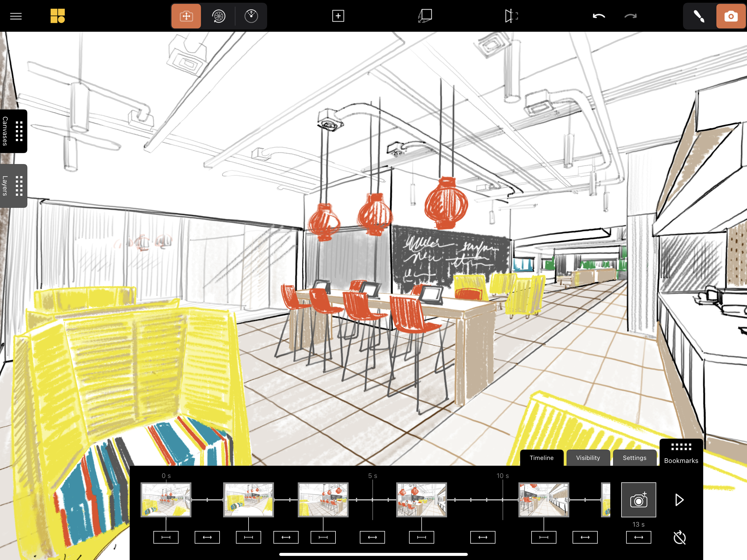Click the canvas transform icon
747x560 pixels.
click(425, 16)
